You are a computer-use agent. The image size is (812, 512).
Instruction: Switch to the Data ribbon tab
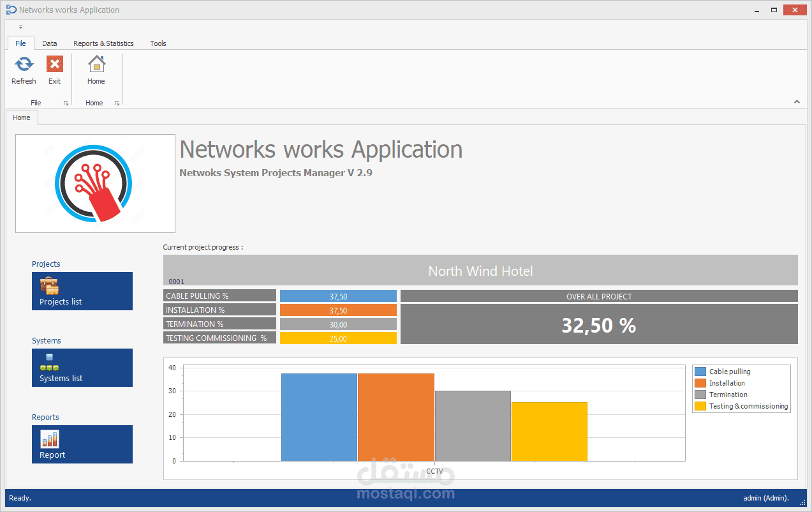point(50,43)
